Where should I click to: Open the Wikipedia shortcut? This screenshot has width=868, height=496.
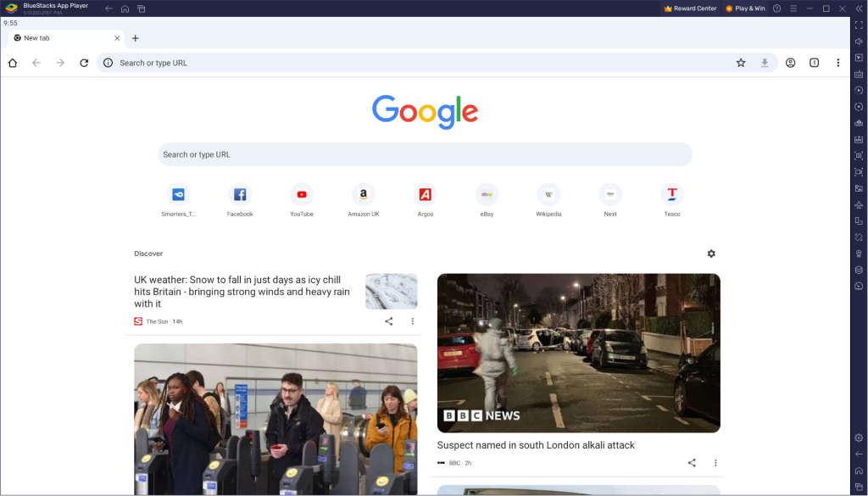click(x=548, y=200)
